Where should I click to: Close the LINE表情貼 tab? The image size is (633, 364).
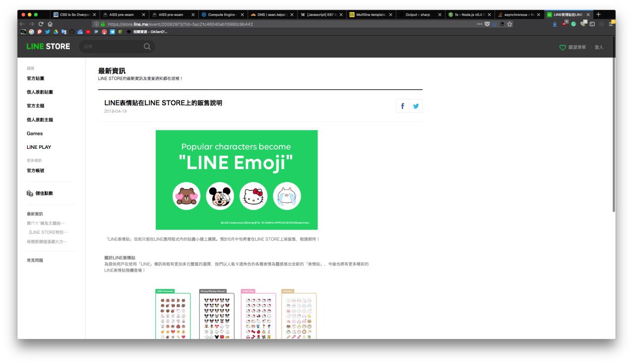(x=588, y=15)
